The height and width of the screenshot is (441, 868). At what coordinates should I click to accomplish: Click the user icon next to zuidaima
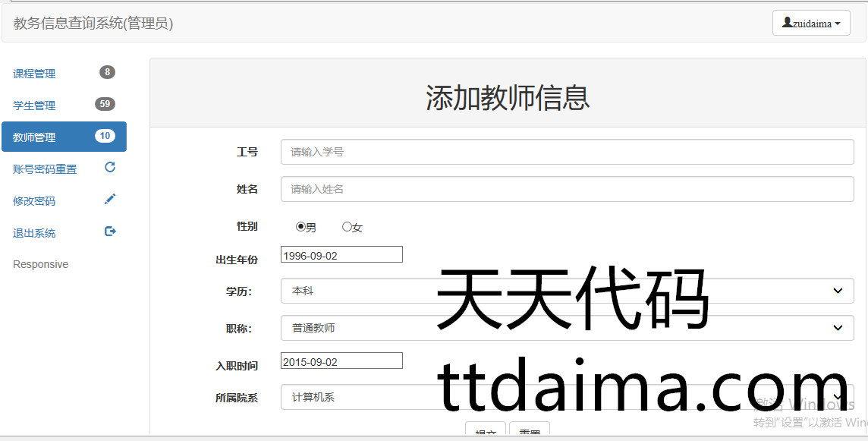787,23
